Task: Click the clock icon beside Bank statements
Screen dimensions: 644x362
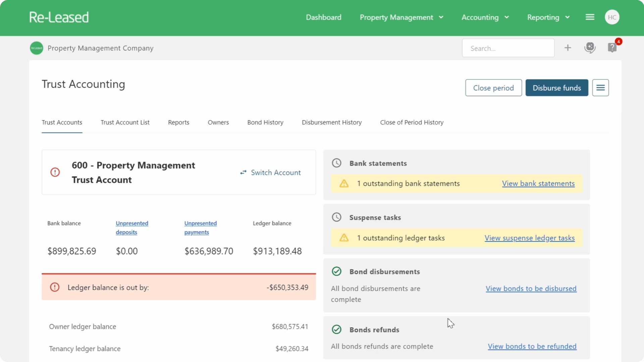Action: click(x=336, y=163)
